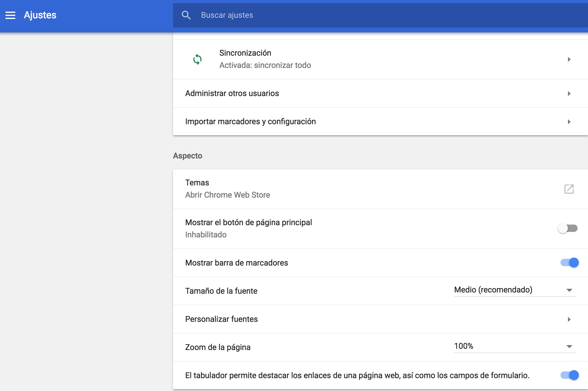The width and height of the screenshot is (588, 391).
Task: Click the green sync icon
Action: (197, 59)
